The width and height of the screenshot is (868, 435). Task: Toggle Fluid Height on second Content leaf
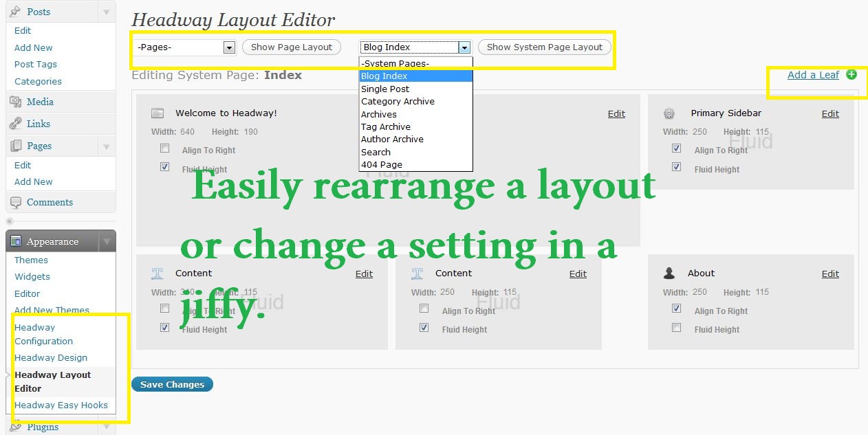pyautogui.click(x=424, y=327)
